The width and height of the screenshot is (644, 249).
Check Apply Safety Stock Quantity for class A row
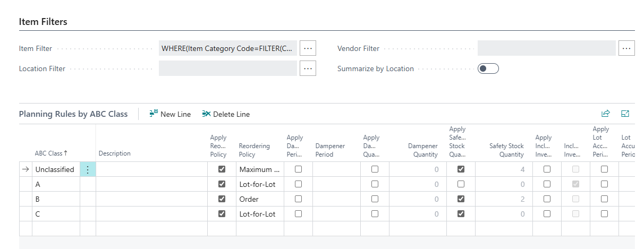[461, 184]
